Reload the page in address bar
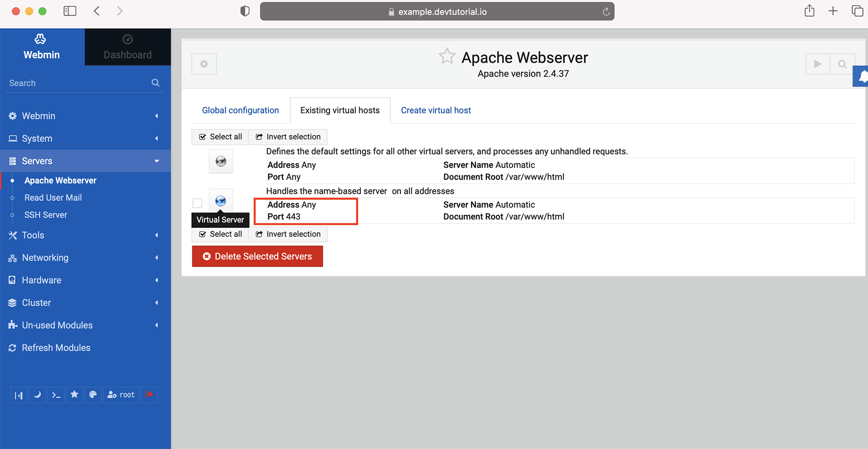Screen dimensions: 868x449 pyautogui.click(x=606, y=12)
